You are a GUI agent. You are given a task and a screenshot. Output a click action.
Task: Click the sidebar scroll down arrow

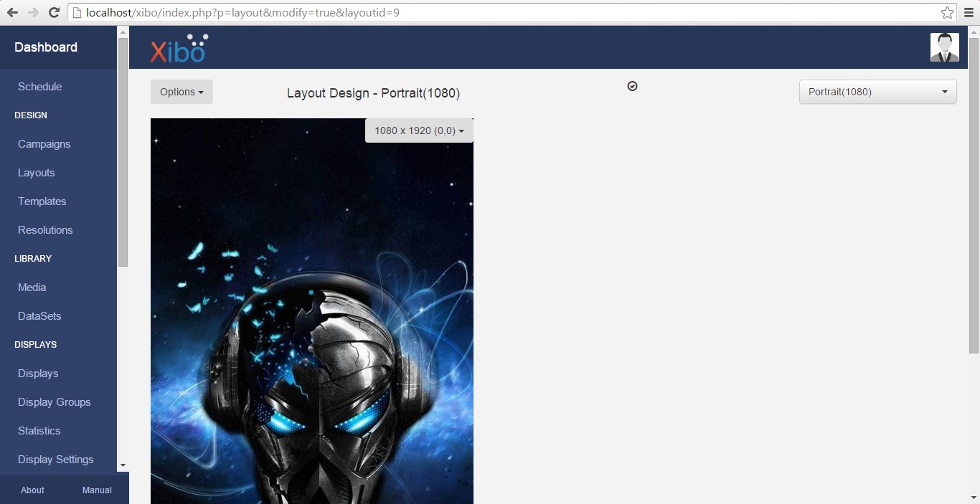(x=123, y=465)
